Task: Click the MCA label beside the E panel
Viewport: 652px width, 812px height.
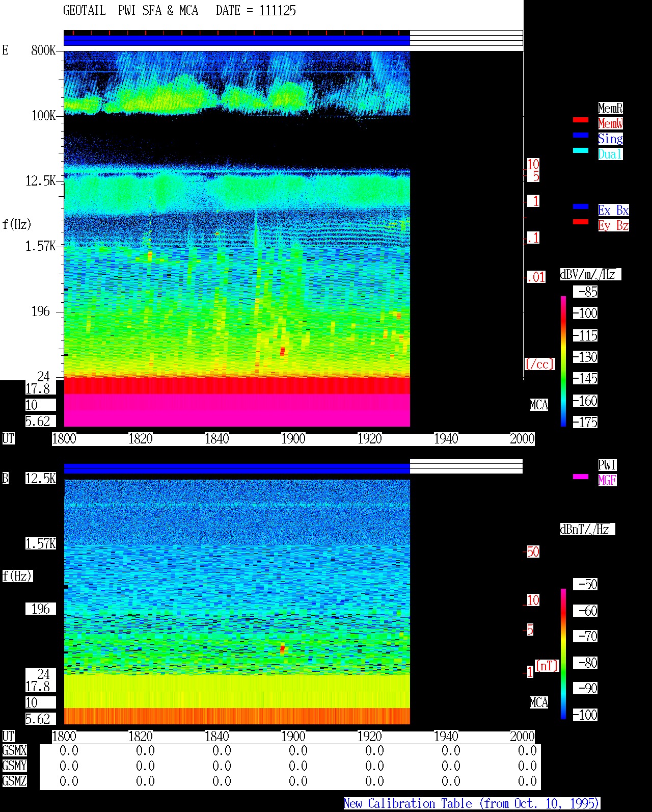Action: point(538,405)
